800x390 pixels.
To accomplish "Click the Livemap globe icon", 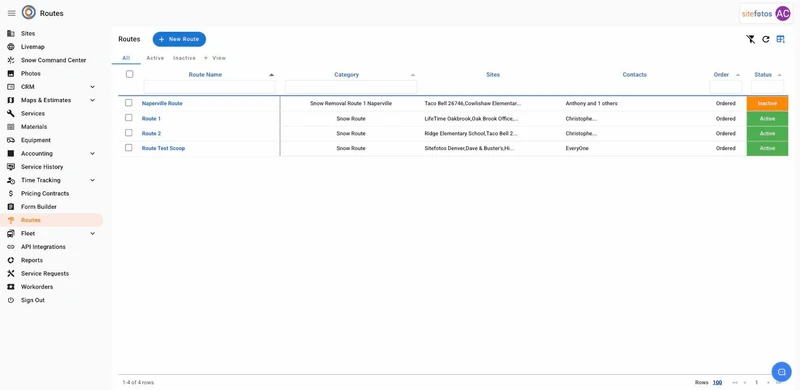I will tap(11, 46).
